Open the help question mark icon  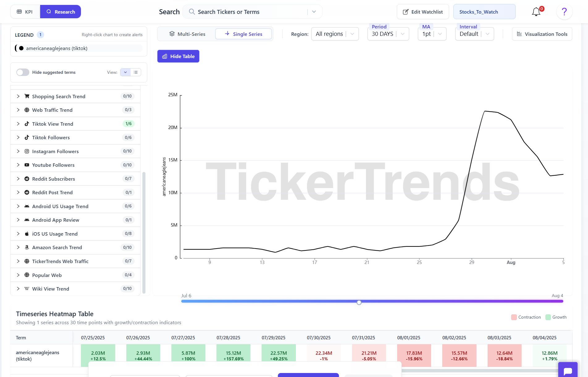564,12
